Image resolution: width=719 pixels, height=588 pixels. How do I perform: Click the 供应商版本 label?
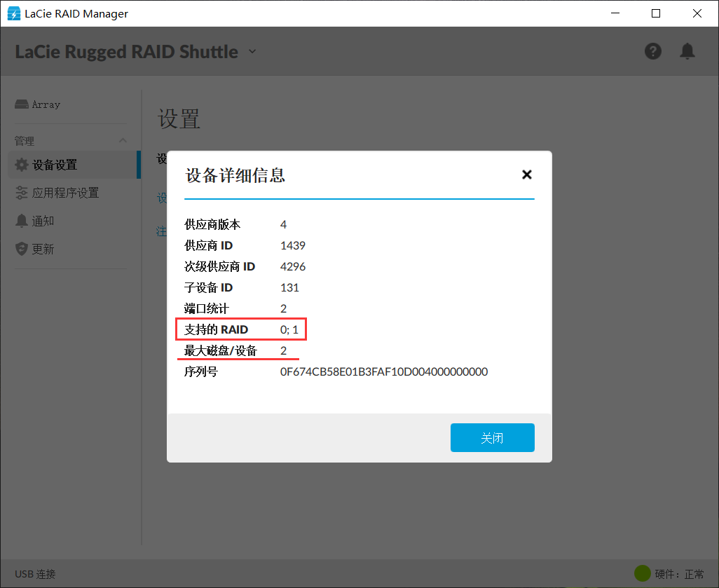212,224
